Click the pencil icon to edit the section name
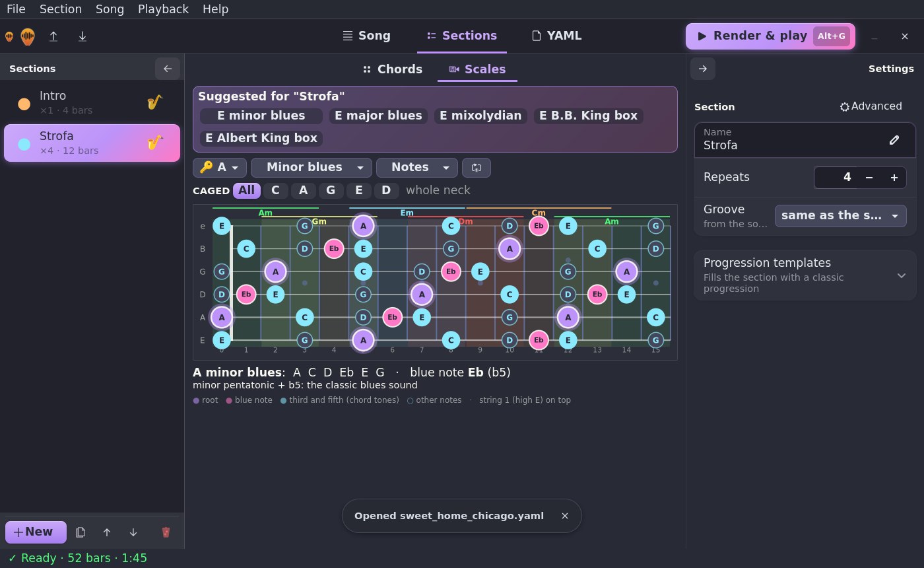The height and width of the screenshot is (568, 924). (894, 140)
